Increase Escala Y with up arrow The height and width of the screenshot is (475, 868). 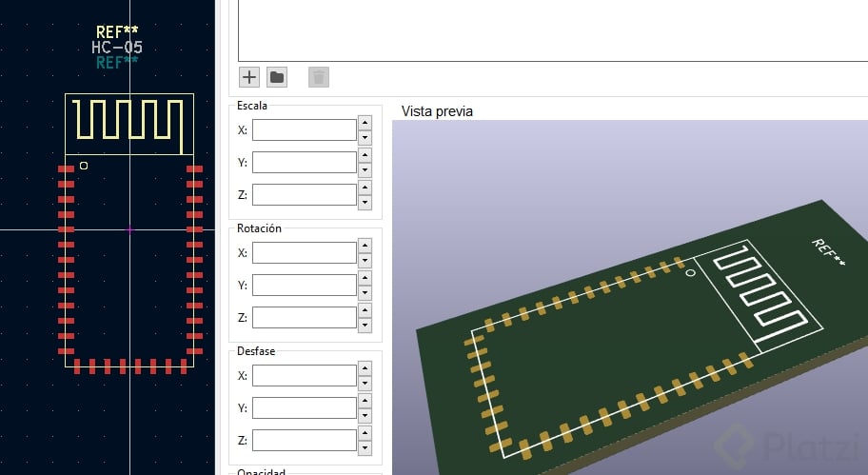click(365, 155)
